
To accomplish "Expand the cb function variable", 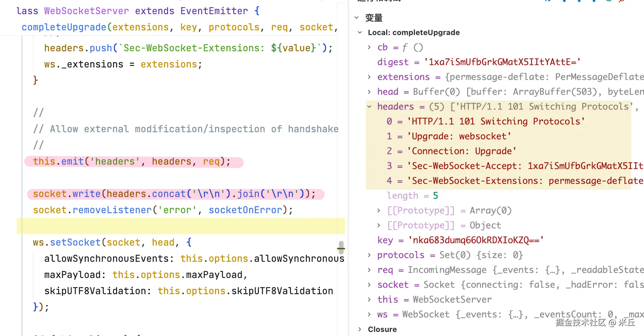I will tap(369, 47).
